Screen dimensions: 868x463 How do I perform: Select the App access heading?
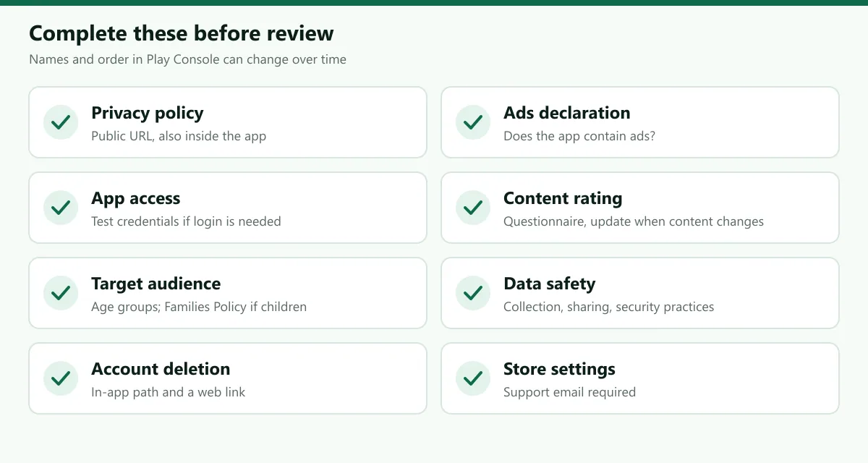[x=136, y=198]
